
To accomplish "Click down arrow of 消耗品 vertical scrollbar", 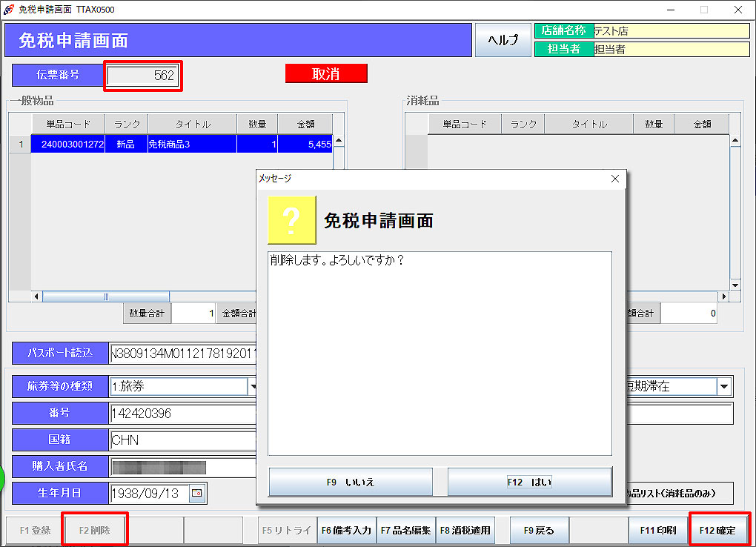I will point(735,285).
